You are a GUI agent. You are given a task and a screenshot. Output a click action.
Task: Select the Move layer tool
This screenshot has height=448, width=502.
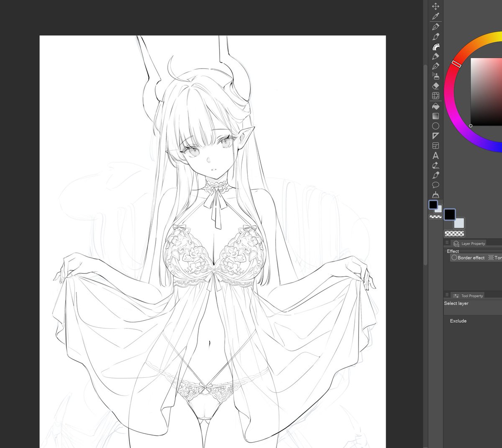(435, 6)
